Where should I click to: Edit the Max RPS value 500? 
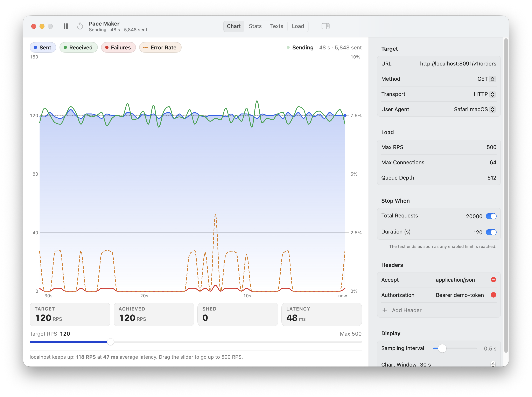click(x=491, y=147)
